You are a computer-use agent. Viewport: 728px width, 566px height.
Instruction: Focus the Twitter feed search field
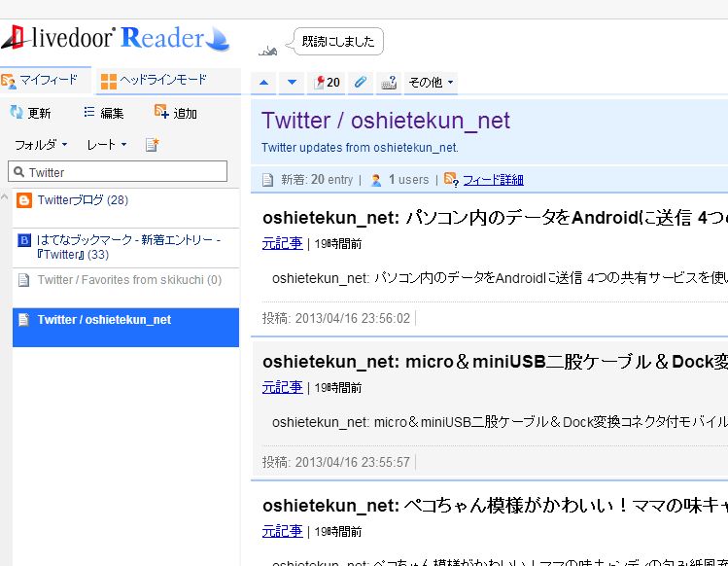click(x=118, y=171)
